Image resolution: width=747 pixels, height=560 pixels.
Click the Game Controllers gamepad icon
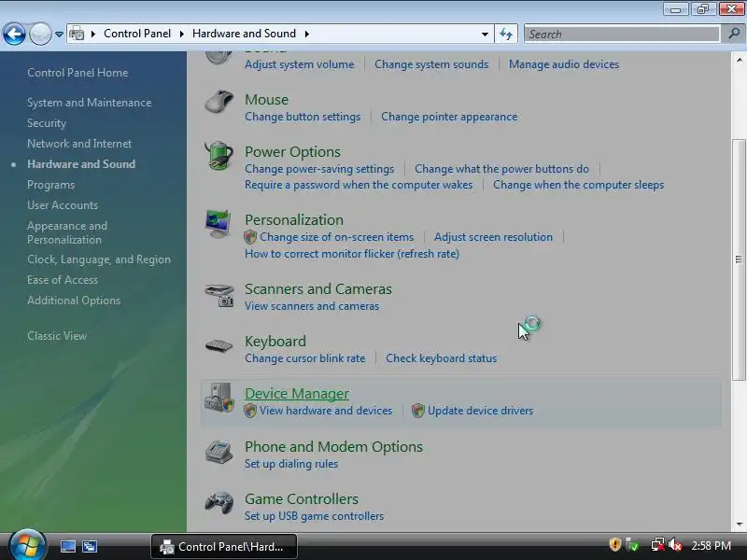coord(218,503)
